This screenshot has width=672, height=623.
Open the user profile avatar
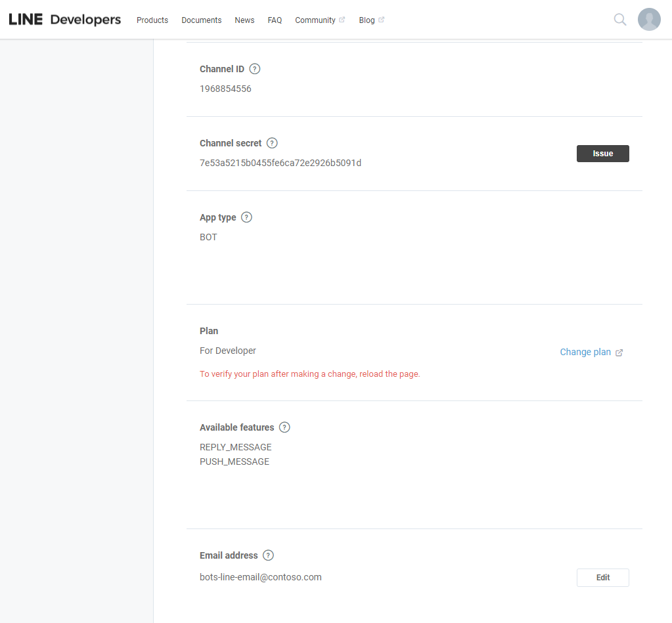click(x=649, y=20)
